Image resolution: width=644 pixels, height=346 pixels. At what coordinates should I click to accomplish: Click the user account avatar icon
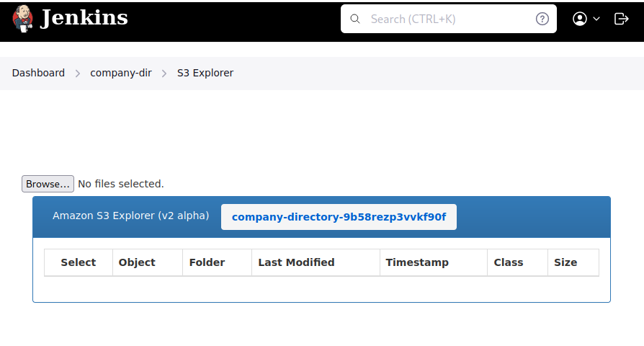(x=580, y=19)
